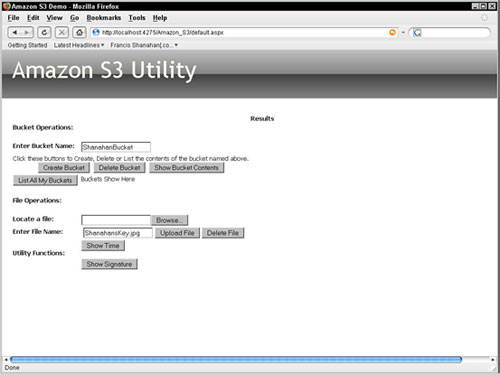The height and width of the screenshot is (375, 500).
Task: Expand the Latest Headlines bookmark folder
Action: point(79,45)
